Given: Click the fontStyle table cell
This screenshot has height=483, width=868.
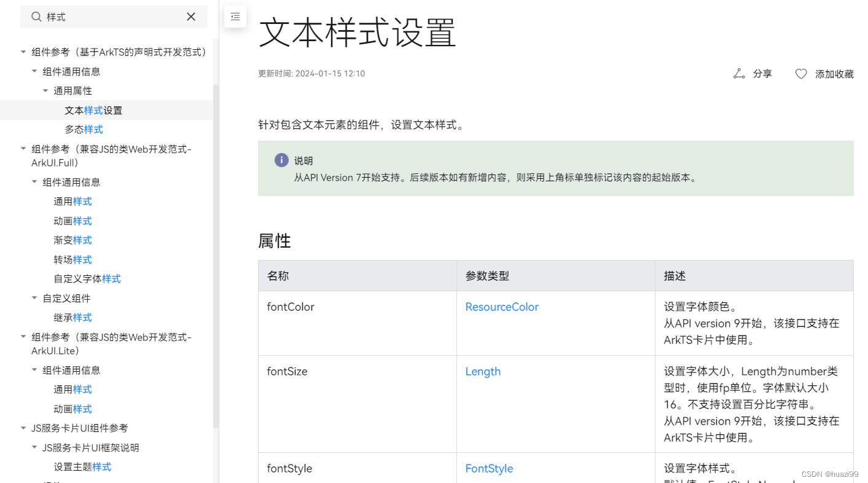Looking at the screenshot, I should (358, 468).
